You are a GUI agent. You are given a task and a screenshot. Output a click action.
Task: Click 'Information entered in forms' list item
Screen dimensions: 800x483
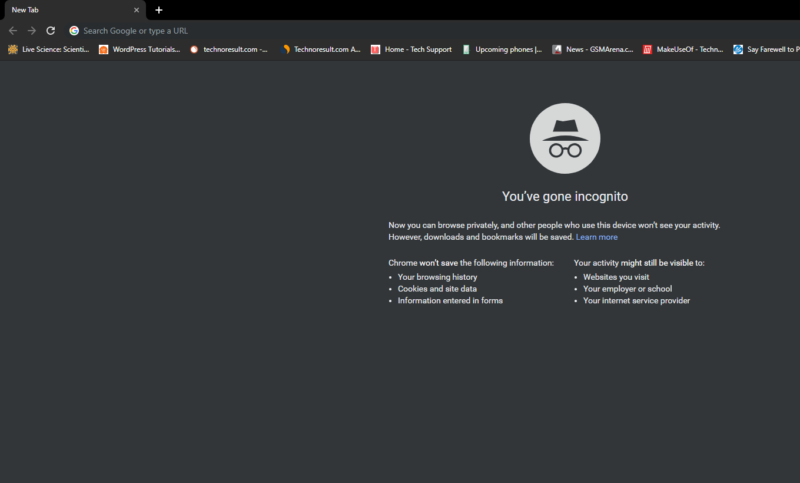point(450,300)
